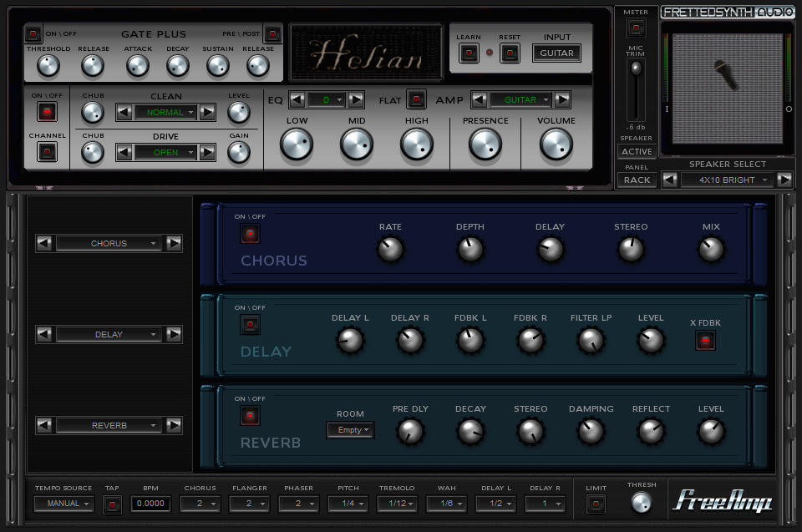Screen dimensions: 802x532
Task: Click the TAP tempo button
Action: coord(112,505)
